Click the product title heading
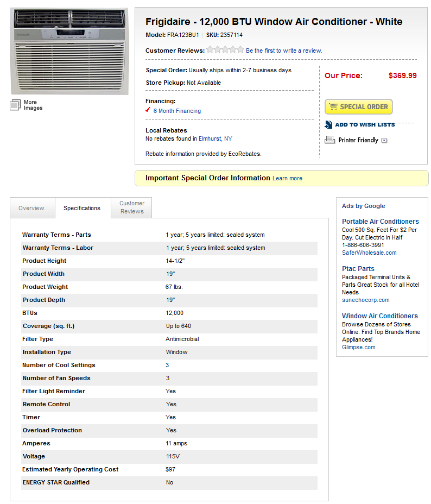 click(274, 22)
